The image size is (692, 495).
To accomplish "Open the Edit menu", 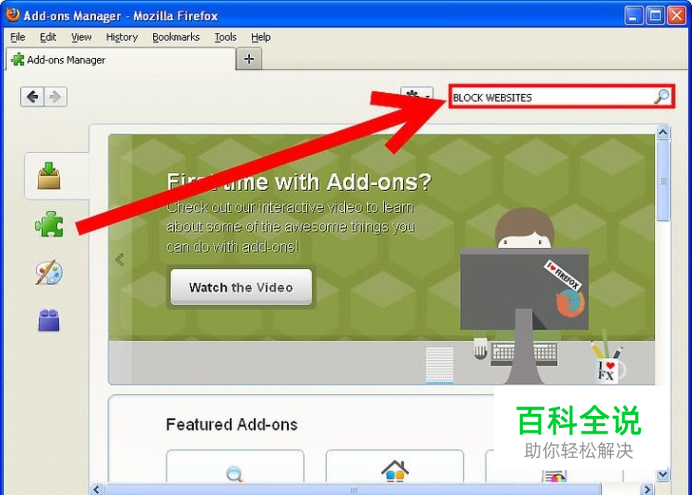I will [48, 37].
